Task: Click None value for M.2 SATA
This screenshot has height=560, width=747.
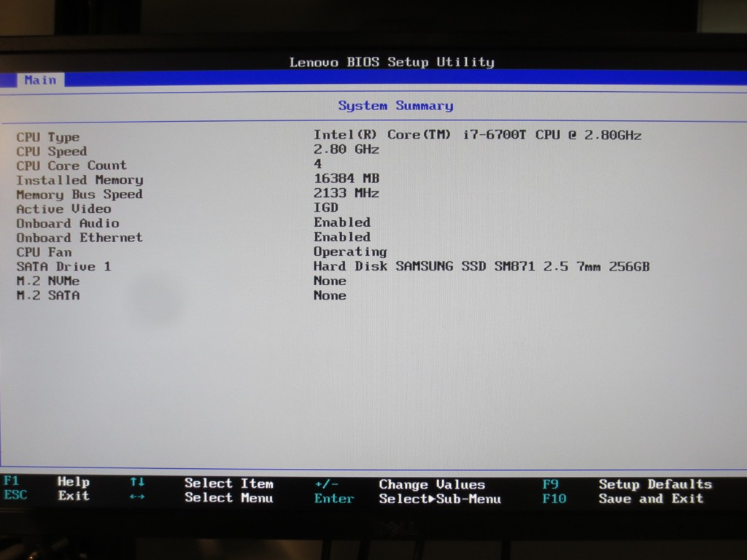Action: (330, 296)
